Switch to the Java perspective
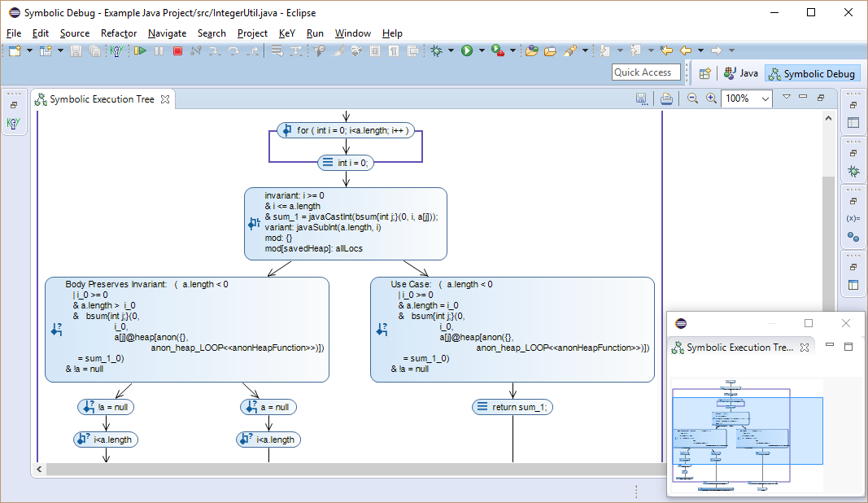This screenshot has height=503, width=868. (740, 73)
